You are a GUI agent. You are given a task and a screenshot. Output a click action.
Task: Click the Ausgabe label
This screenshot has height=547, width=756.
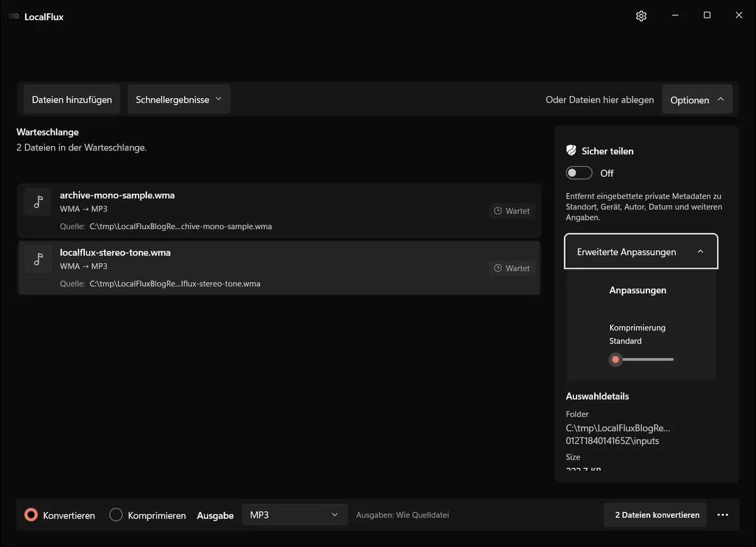coord(215,516)
